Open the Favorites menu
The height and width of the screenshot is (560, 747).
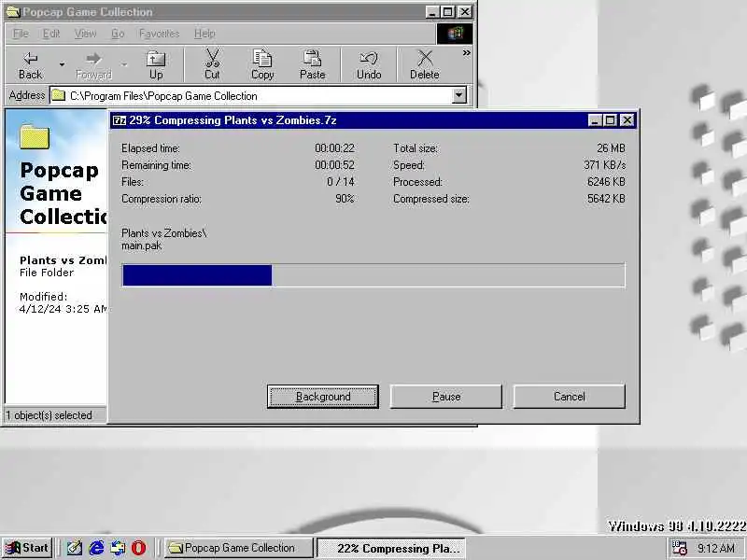(159, 34)
